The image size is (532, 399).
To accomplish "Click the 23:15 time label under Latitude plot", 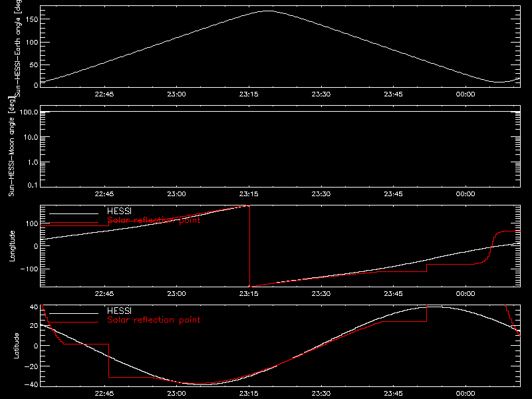I will (x=249, y=394).
